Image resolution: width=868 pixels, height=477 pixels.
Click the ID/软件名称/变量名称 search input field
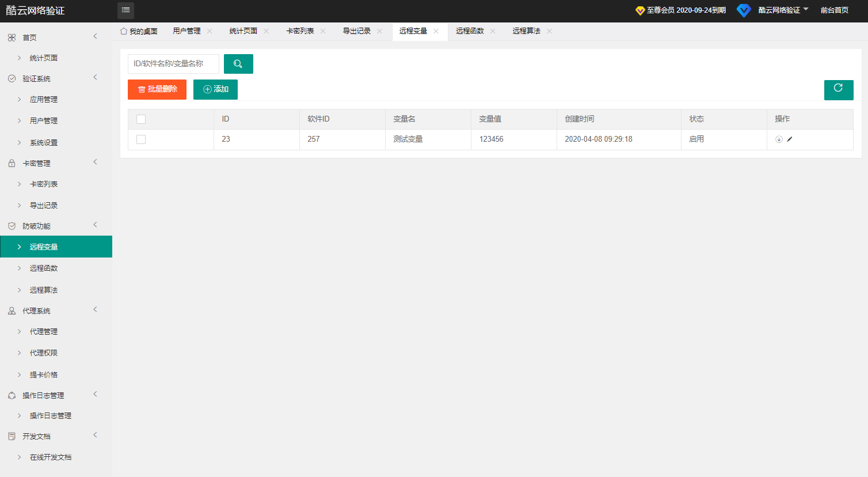(x=173, y=63)
